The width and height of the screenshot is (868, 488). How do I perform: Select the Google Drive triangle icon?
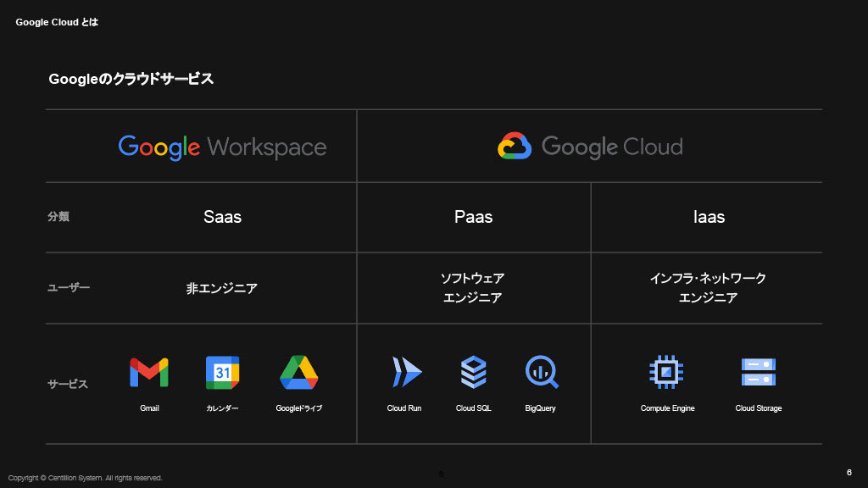(x=298, y=372)
